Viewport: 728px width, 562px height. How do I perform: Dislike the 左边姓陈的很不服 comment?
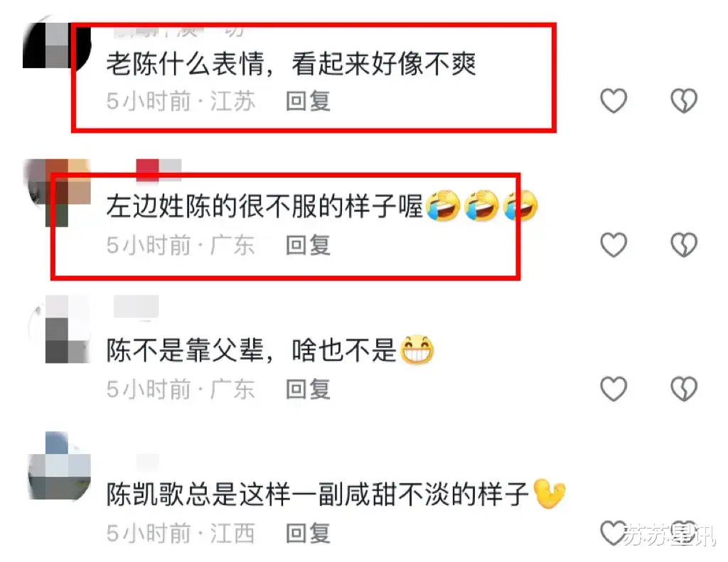click(684, 244)
